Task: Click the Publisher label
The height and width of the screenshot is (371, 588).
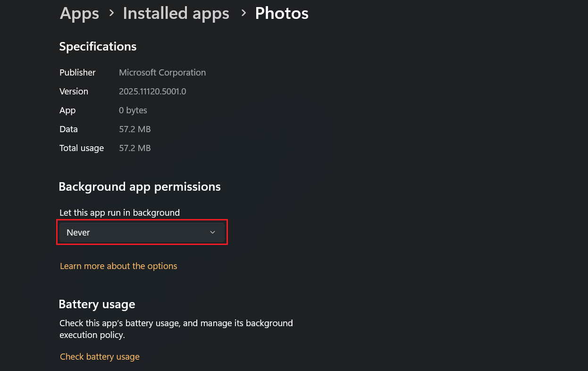Action: 77,73
